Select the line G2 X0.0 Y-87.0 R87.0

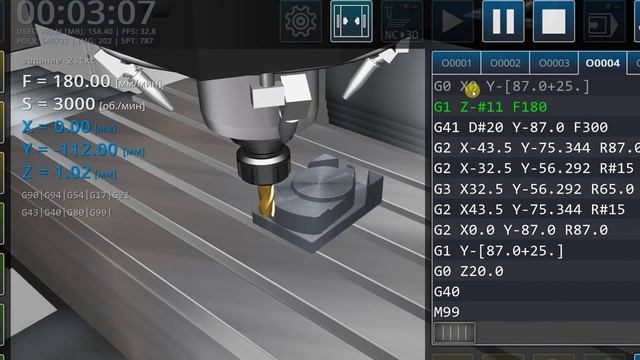(x=536, y=230)
